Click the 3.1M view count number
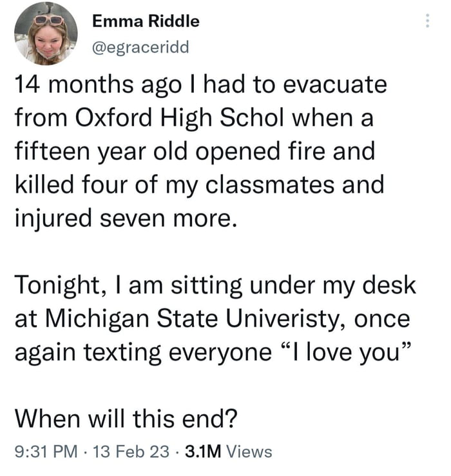 point(203,452)
